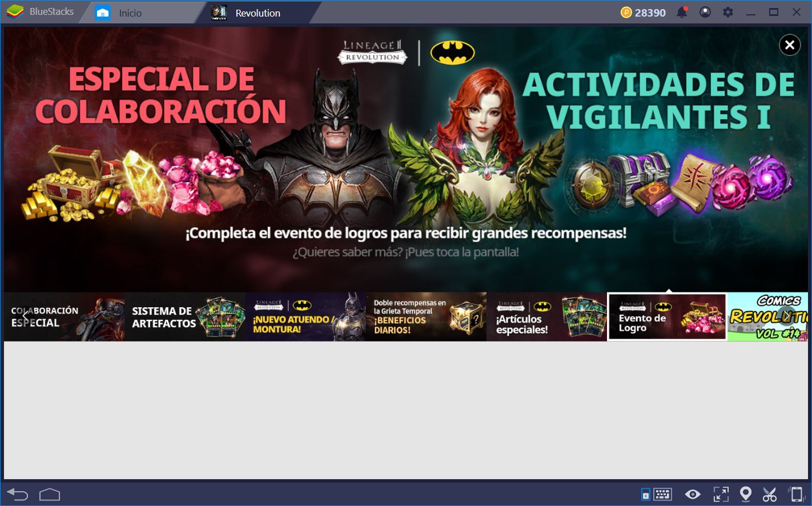Click the Revolution tab game icon
Image resolution: width=812 pixels, height=506 pixels.
tap(219, 13)
